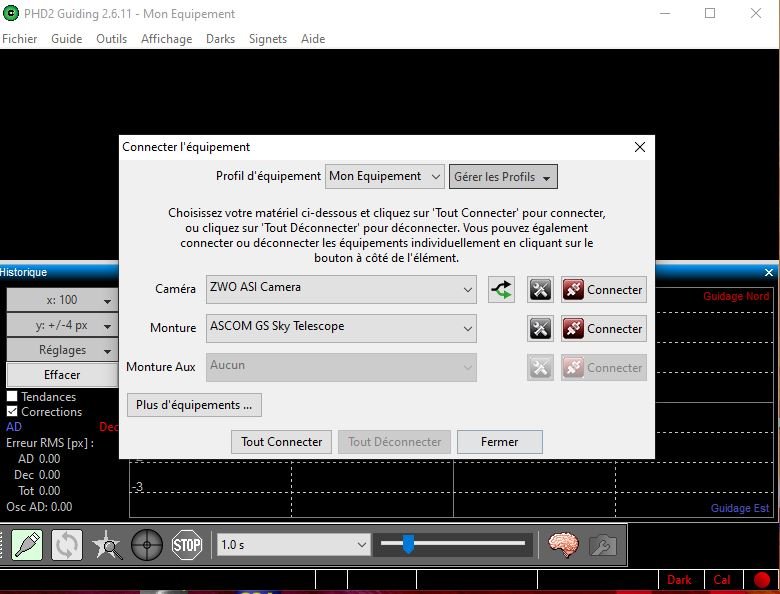Click the gamma slider thumb

[408, 544]
